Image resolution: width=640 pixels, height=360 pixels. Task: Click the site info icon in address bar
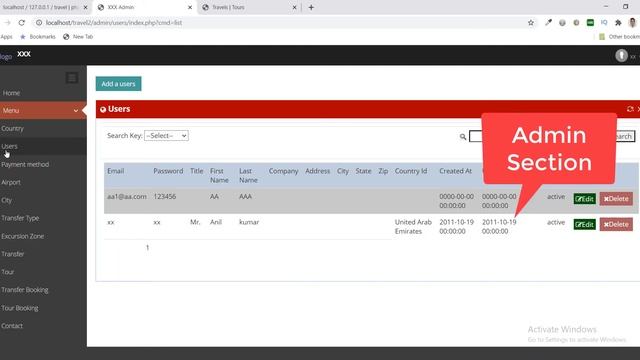tap(39, 23)
